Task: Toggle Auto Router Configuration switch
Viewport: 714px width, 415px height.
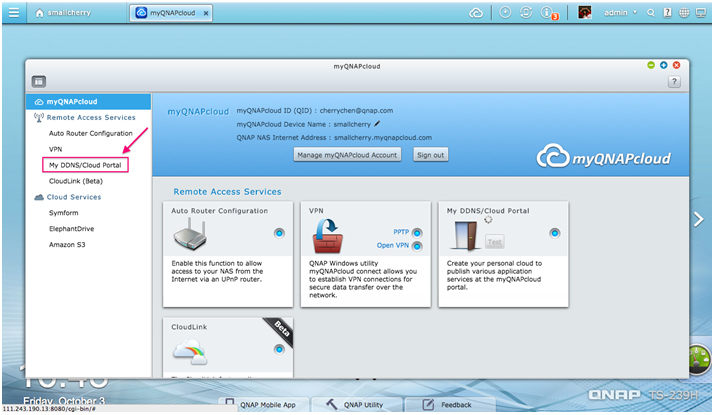Action: point(279,233)
